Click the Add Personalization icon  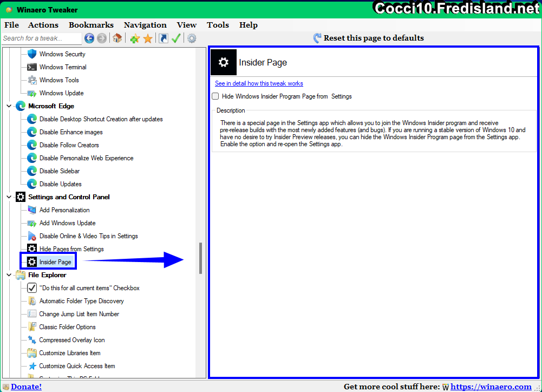tap(32, 210)
